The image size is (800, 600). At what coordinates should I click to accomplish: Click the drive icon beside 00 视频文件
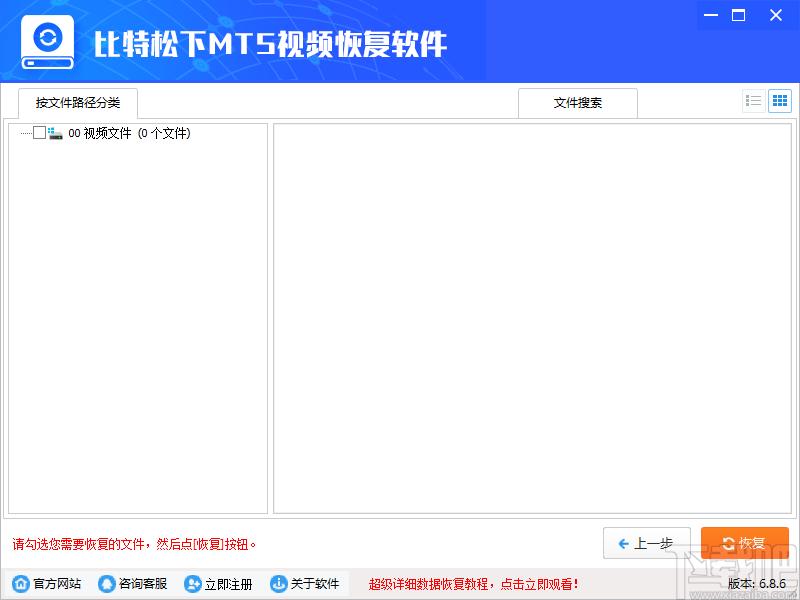click(x=55, y=133)
